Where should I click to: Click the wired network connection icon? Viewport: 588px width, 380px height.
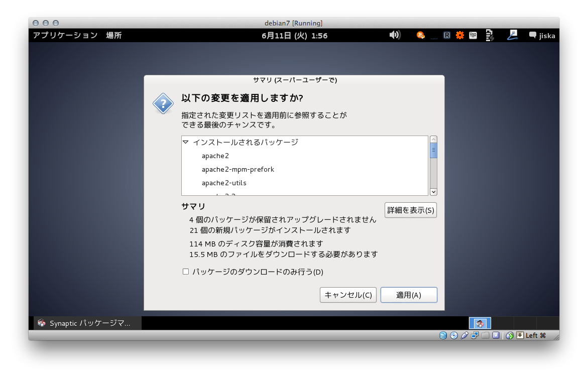click(512, 35)
